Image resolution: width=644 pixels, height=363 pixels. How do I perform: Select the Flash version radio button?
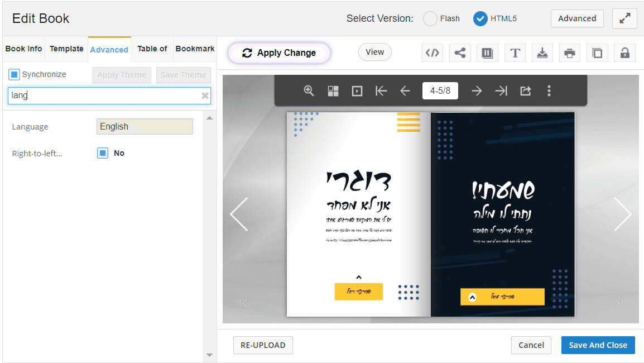pos(430,18)
